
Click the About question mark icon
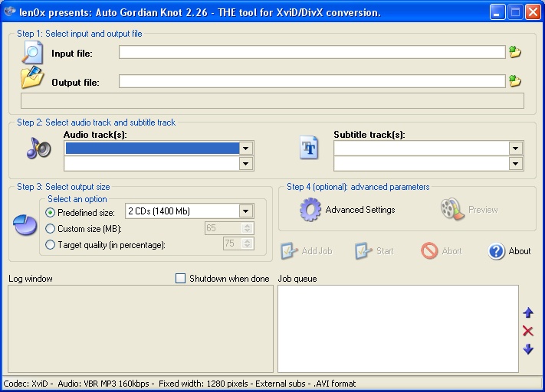click(497, 251)
